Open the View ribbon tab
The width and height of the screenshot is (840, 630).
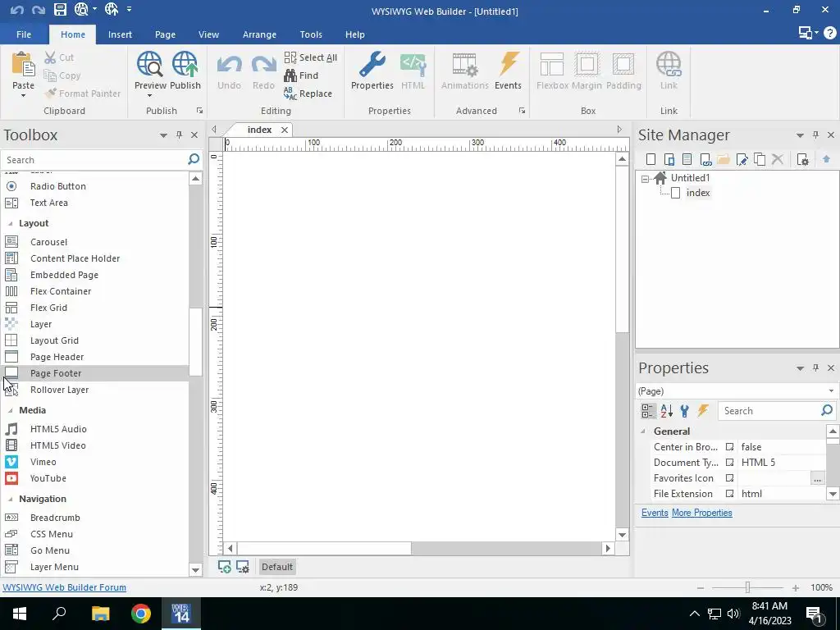coord(208,34)
